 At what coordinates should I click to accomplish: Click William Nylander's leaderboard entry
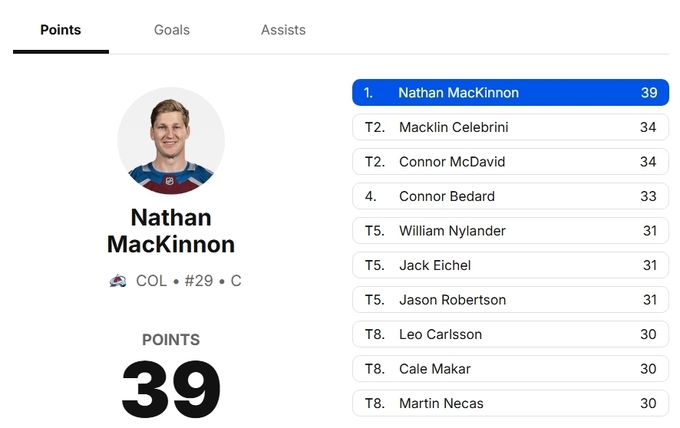click(510, 231)
